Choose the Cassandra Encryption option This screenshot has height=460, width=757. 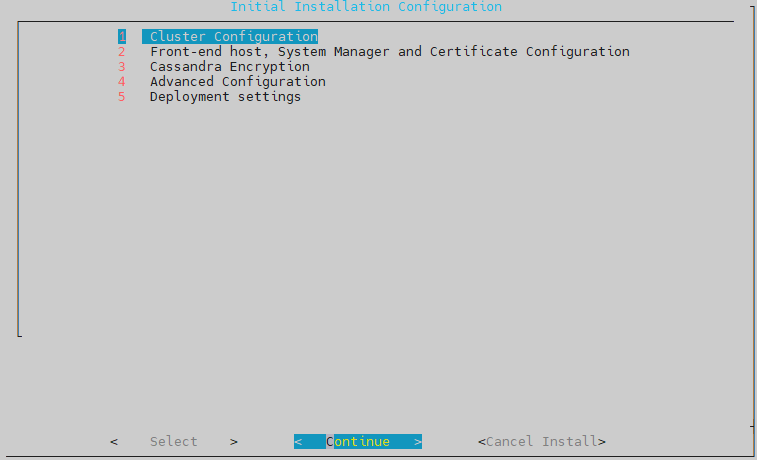[x=229, y=67]
